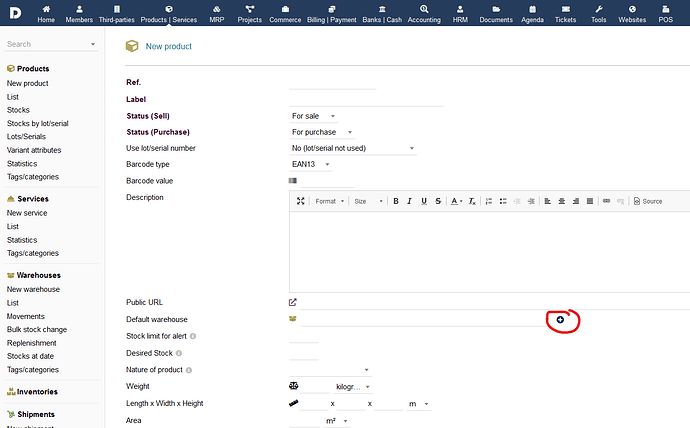Open the Tools menu

598,14
